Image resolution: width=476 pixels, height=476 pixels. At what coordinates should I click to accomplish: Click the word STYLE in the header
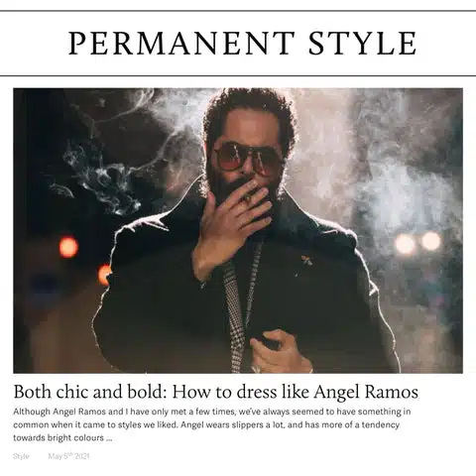point(363,44)
